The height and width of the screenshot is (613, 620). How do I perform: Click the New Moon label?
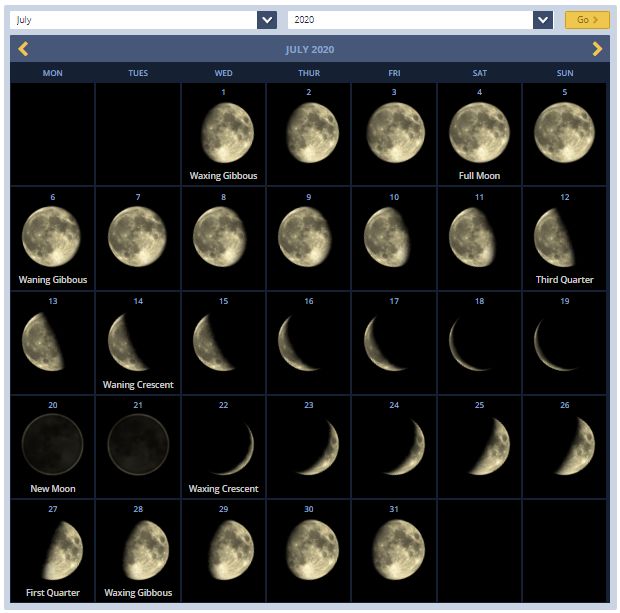53,488
